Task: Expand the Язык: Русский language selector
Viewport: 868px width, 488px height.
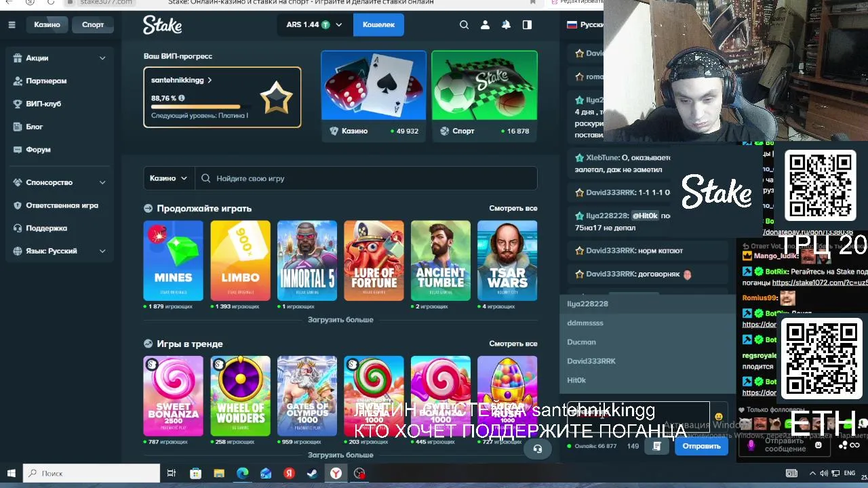Action: click(102, 251)
